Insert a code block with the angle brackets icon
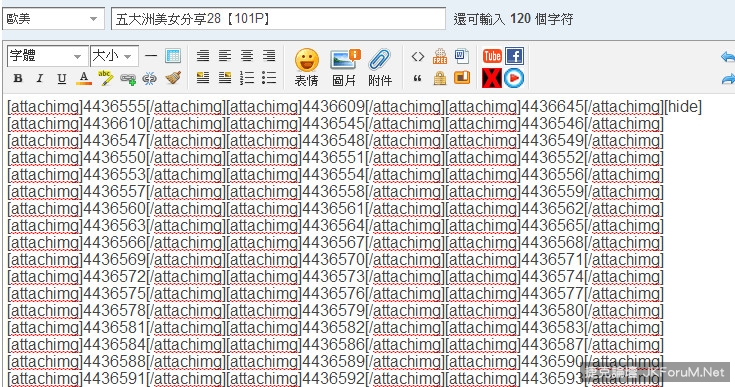 point(418,57)
